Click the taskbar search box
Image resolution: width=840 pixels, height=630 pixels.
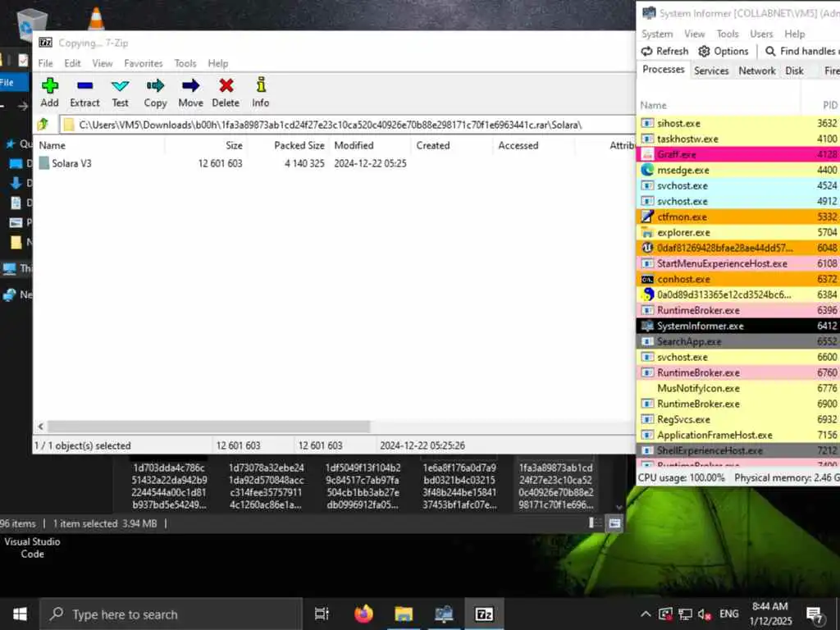pos(171,614)
